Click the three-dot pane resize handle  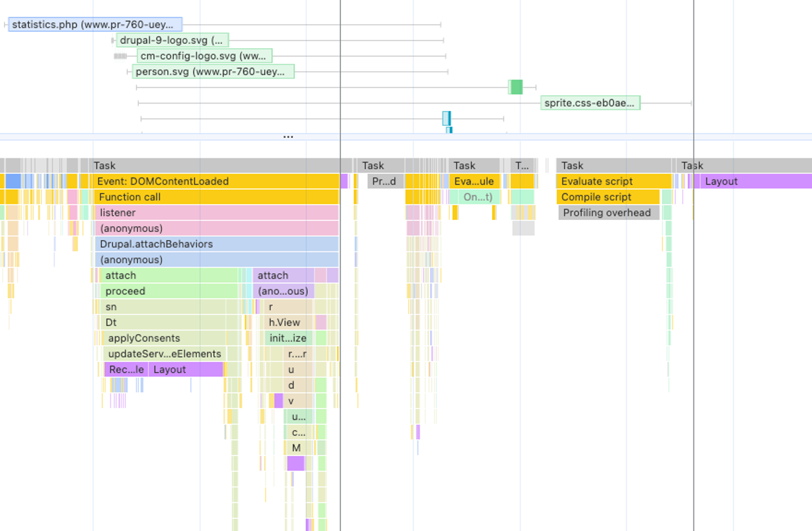[x=288, y=137]
